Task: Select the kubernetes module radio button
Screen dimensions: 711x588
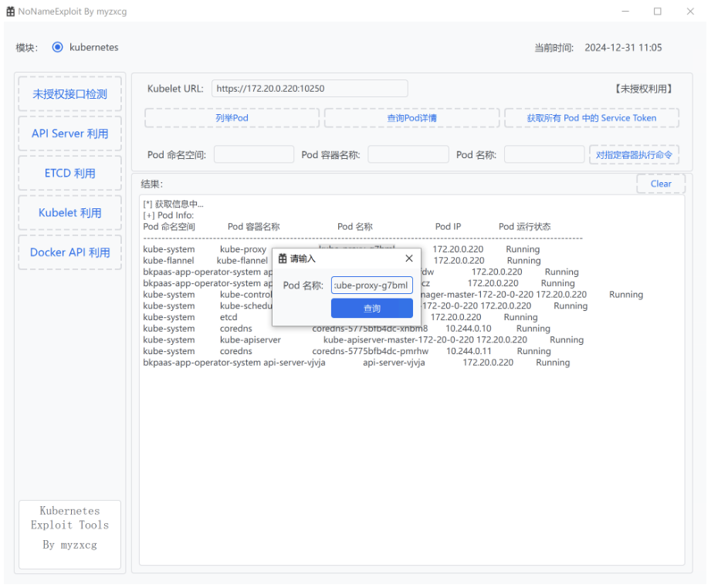Action: tap(58, 47)
